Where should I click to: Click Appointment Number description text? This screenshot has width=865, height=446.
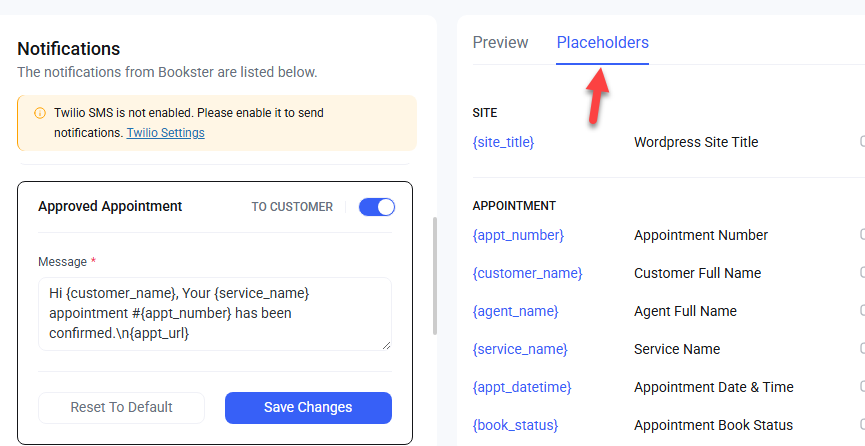point(701,235)
